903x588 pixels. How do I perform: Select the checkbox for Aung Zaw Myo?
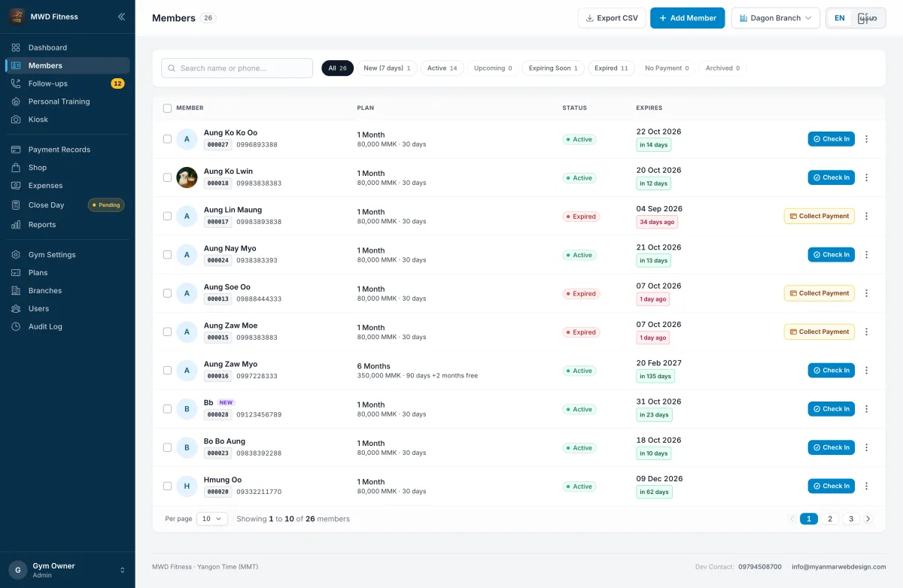point(167,371)
